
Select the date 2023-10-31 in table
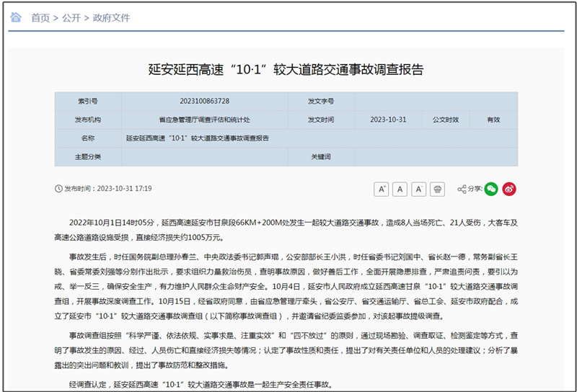pos(388,120)
